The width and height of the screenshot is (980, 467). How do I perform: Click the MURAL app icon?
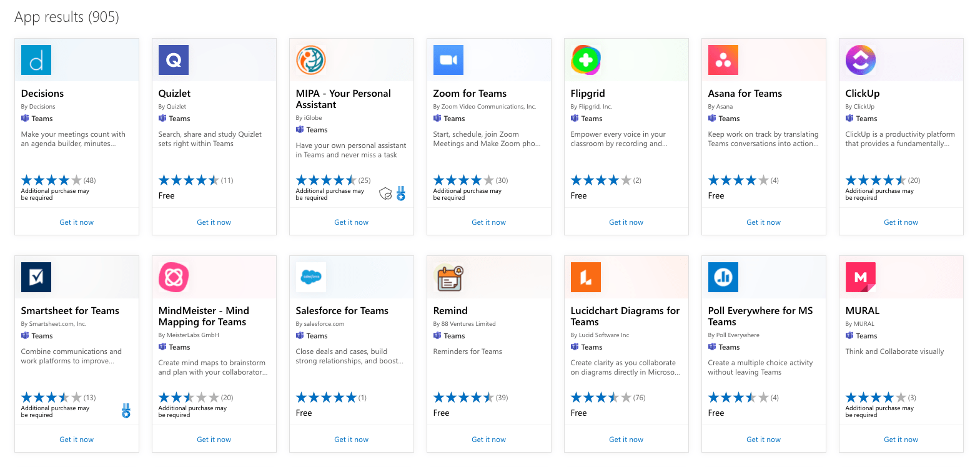pyautogui.click(x=860, y=277)
